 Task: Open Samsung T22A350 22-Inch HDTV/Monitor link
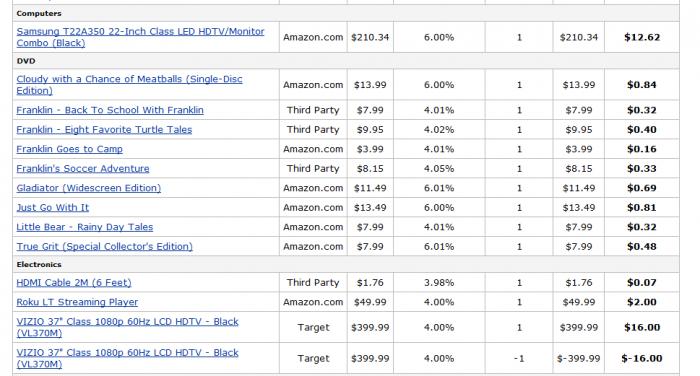click(x=140, y=37)
